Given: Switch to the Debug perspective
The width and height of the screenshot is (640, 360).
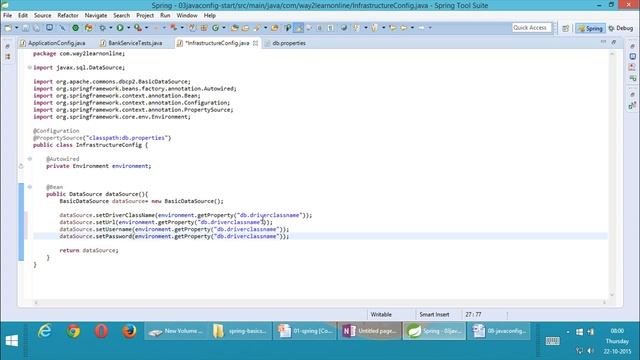Looking at the screenshot, I should tap(620, 28).
